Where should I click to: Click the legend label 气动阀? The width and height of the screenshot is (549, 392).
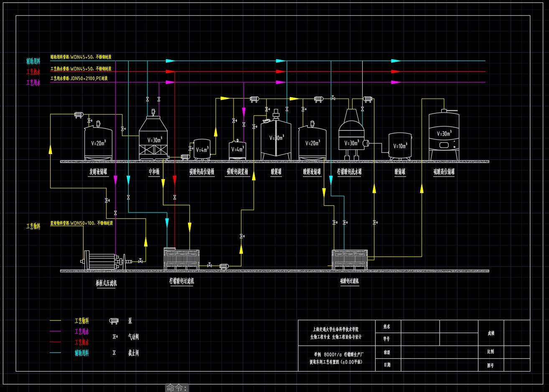(133, 337)
